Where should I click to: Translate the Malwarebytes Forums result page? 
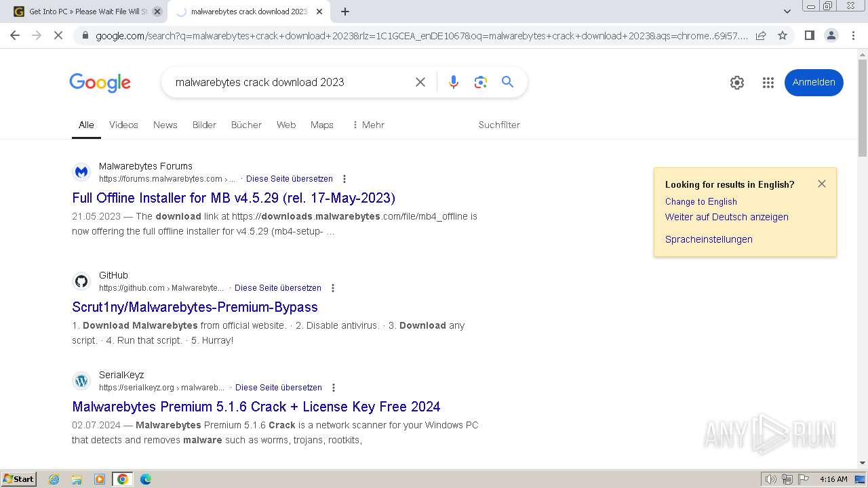pyautogui.click(x=290, y=179)
